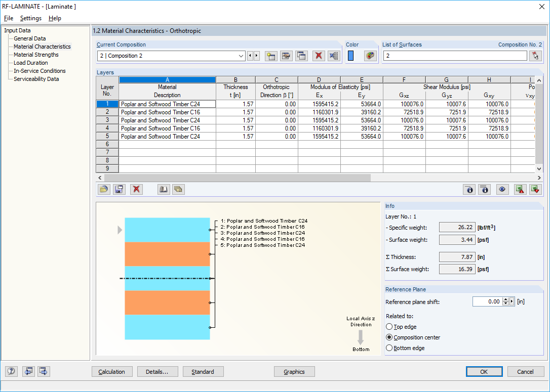Select empty row 6 header
Viewport: 550px width, 392px height.
pos(107,144)
